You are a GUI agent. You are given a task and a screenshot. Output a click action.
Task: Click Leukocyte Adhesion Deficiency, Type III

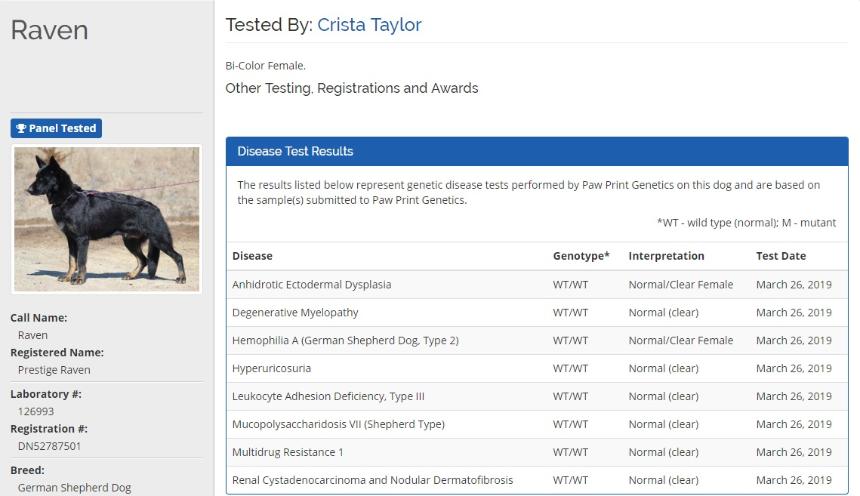tap(328, 396)
